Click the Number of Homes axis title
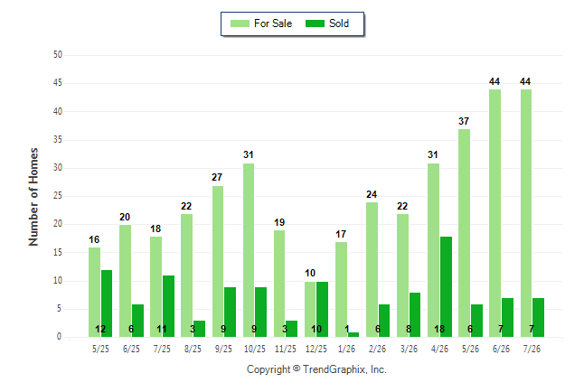Viewport: 584px width, 392px height. tap(33, 197)
